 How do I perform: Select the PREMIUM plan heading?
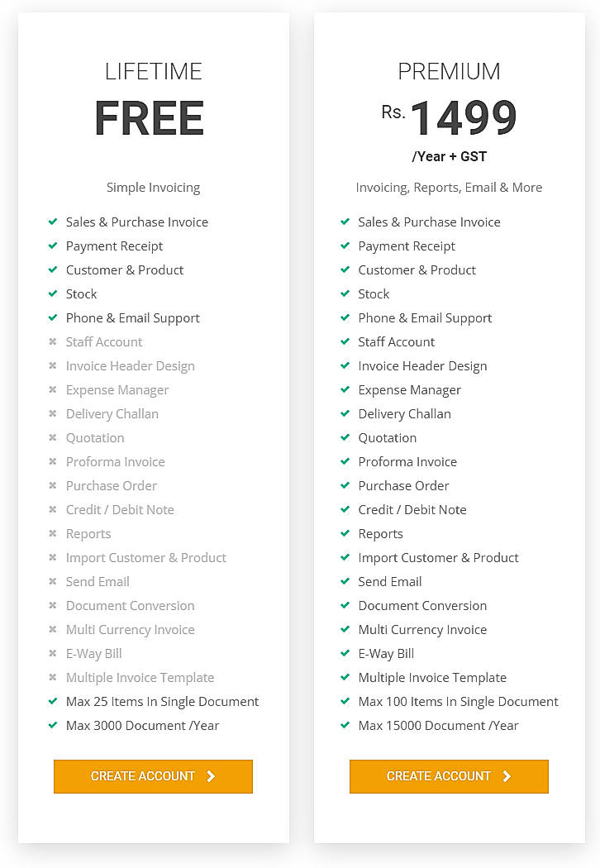point(449,72)
